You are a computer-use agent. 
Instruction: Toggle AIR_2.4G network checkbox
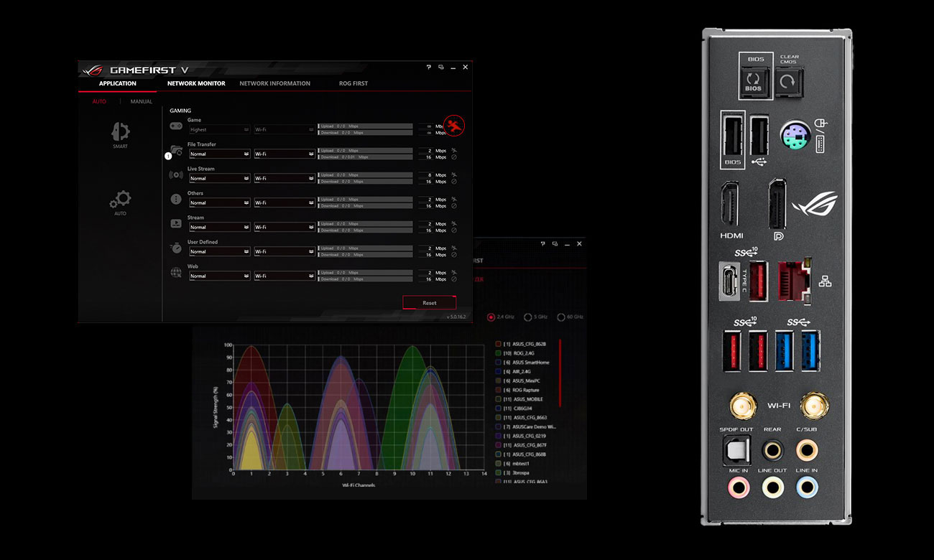pyautogui.click(x=498, y=371)
